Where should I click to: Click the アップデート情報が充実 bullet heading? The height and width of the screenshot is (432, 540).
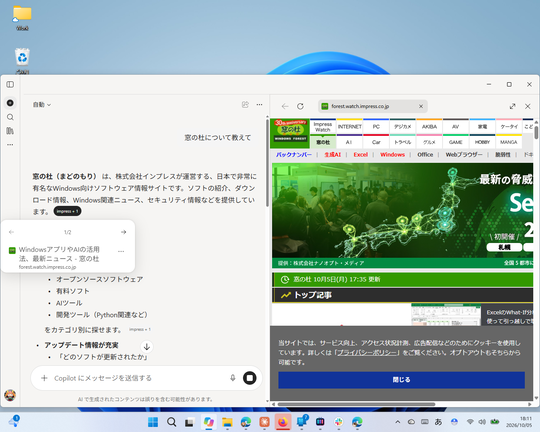tap(81, 345)
